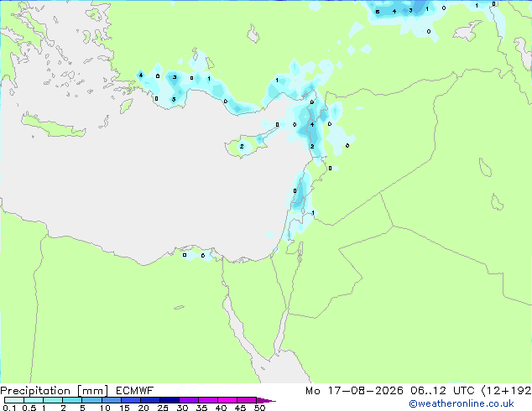Click the legend label "0.1"

9,408
